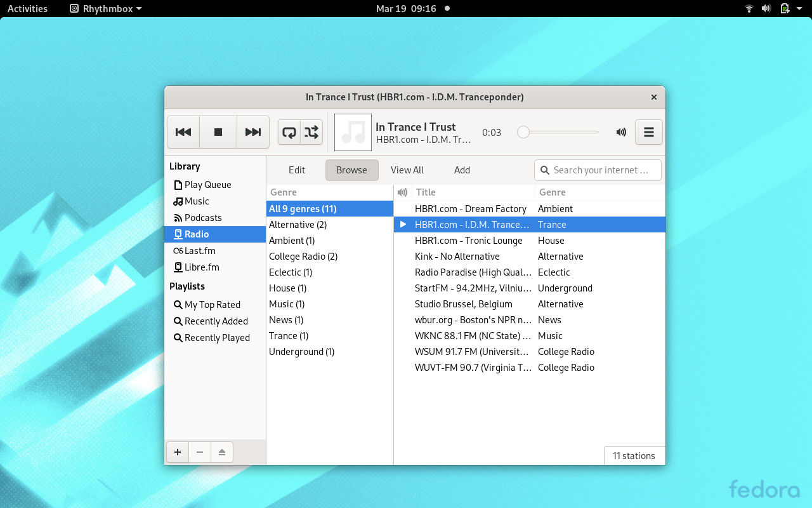
Task: Select Last.fm in the sidebar
Action: point(199,250)
